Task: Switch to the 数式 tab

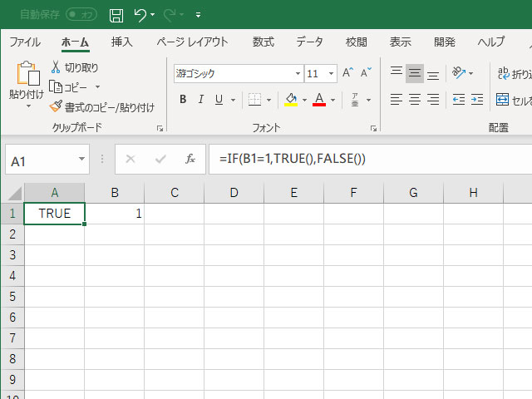Action: click(264, 42)
